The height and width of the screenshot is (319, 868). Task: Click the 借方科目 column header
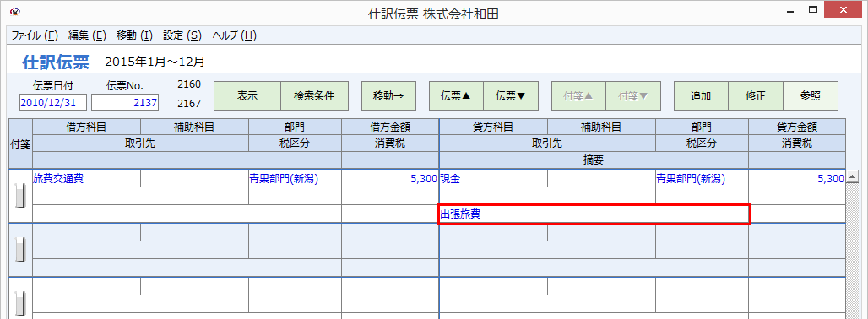point(86,127)
